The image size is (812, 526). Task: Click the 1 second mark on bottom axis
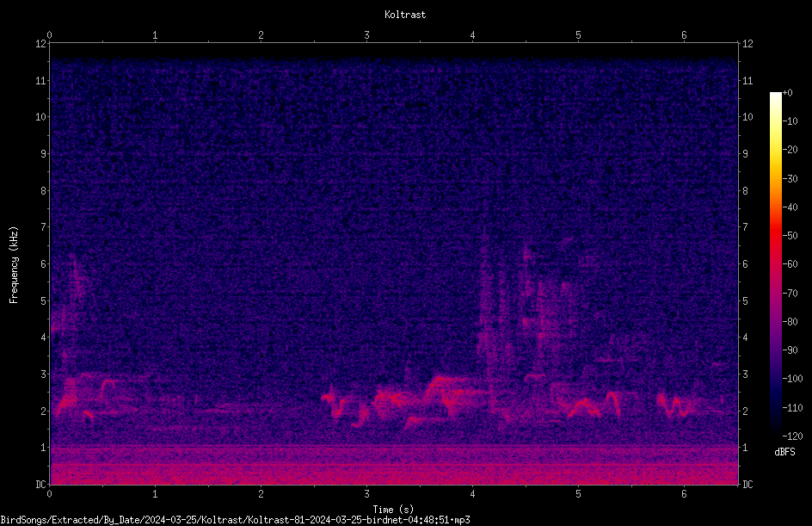coord(155,494)
